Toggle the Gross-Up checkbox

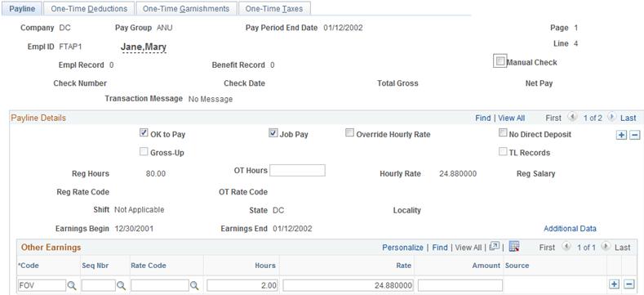(144, 152)
